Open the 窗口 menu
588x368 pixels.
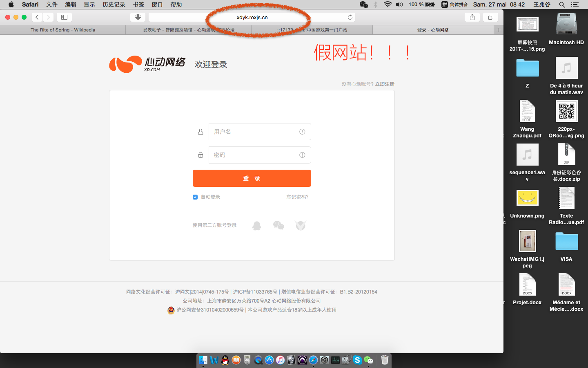(x=157, y=4)
